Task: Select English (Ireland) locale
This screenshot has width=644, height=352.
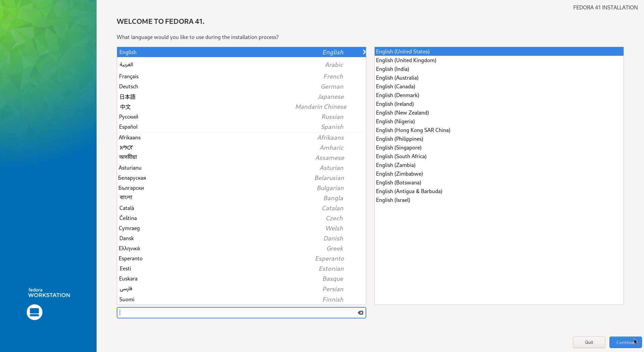Action: click(x=499, y=104)
